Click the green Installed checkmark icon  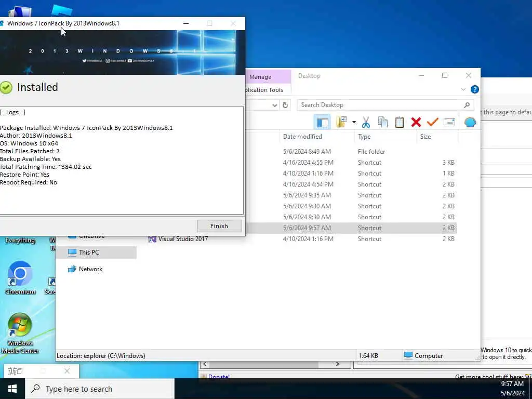(x=6, y=87)
